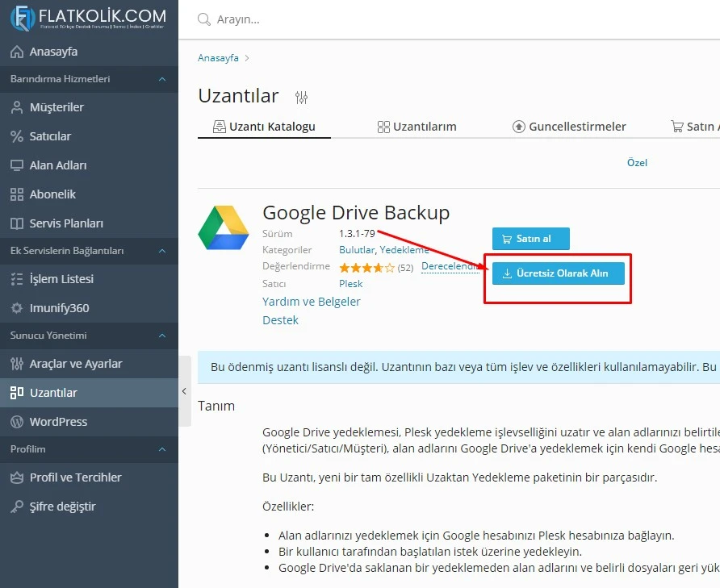
Task: Open the Destek link
Action: pyautogui.click(x=280, y=319)
